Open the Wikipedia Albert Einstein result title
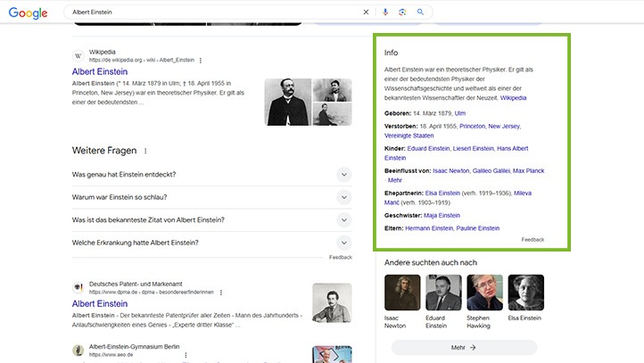 click(x=100, y=71)
